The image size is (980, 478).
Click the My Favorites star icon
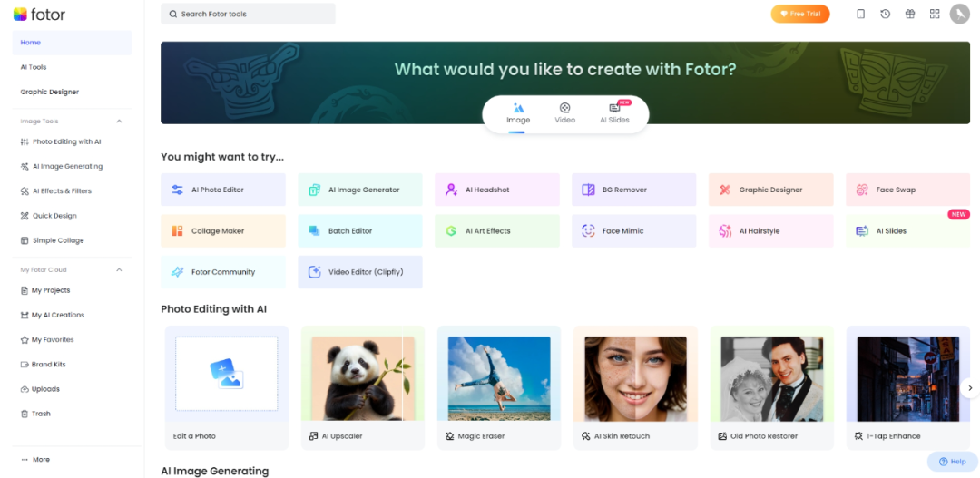coord(24,340)
